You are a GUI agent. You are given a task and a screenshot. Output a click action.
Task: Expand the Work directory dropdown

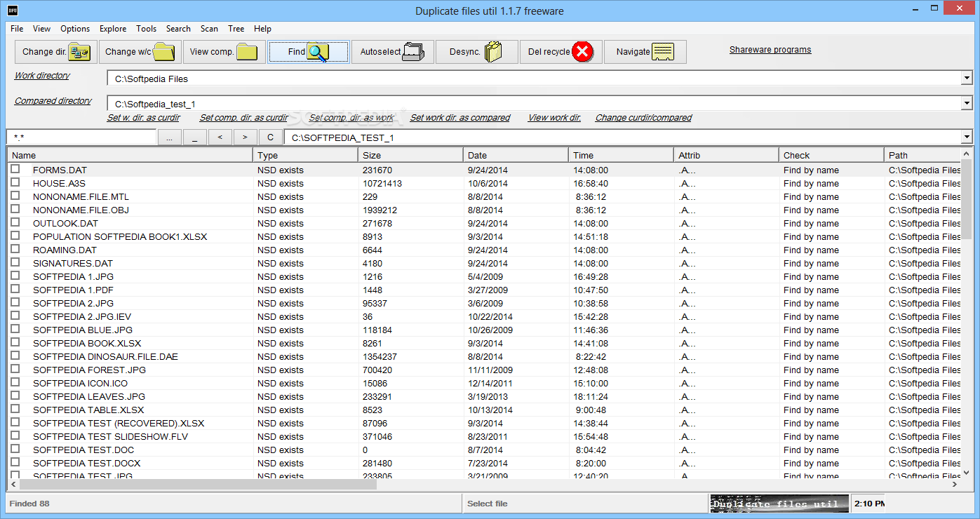tap(967, 78)
